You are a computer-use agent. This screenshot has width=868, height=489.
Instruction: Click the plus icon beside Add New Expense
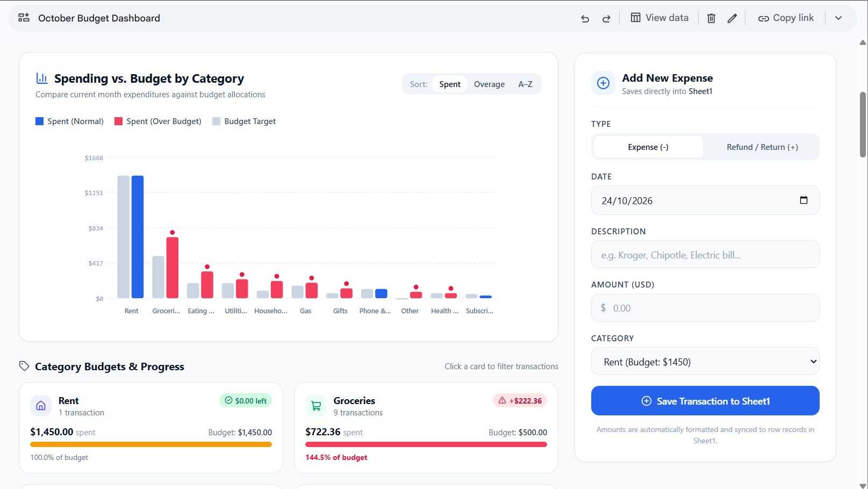coord(603,83)
